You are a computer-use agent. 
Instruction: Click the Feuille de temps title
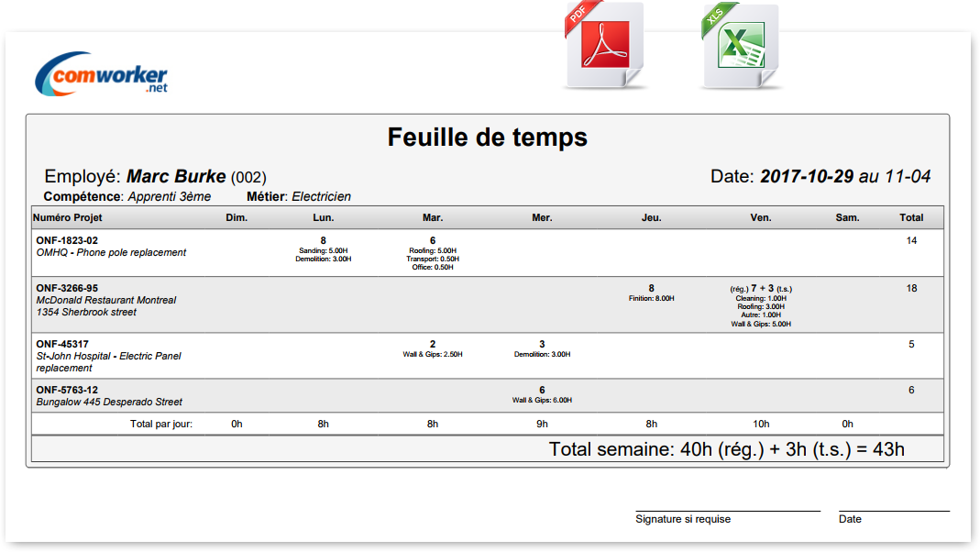[487, 138]
